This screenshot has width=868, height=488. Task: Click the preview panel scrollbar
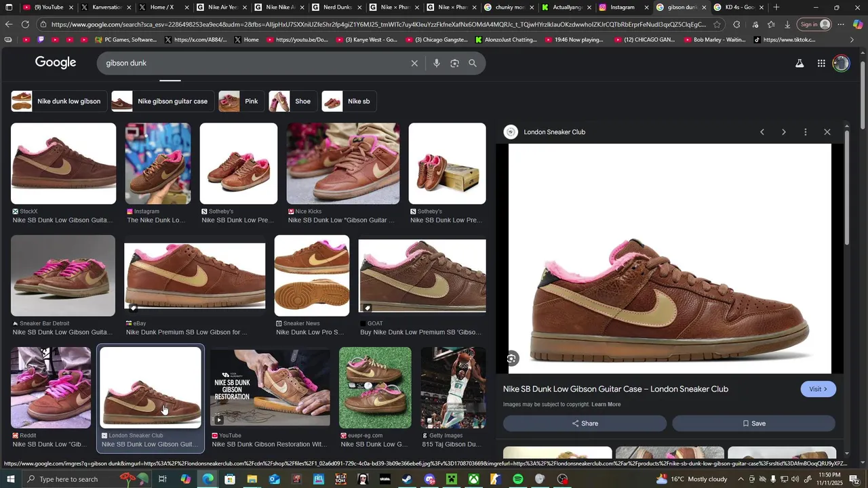pyautogui.click(x=847, y=186)
